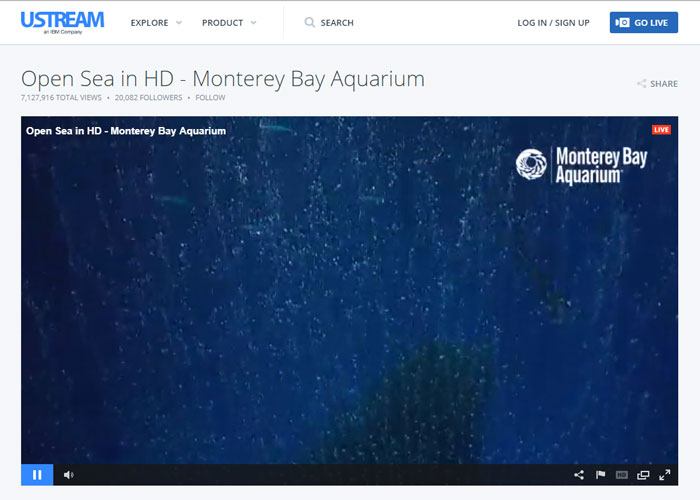Click the player share icon in control bar
Screen dimensions: 700x500
(x=579, y=475)
